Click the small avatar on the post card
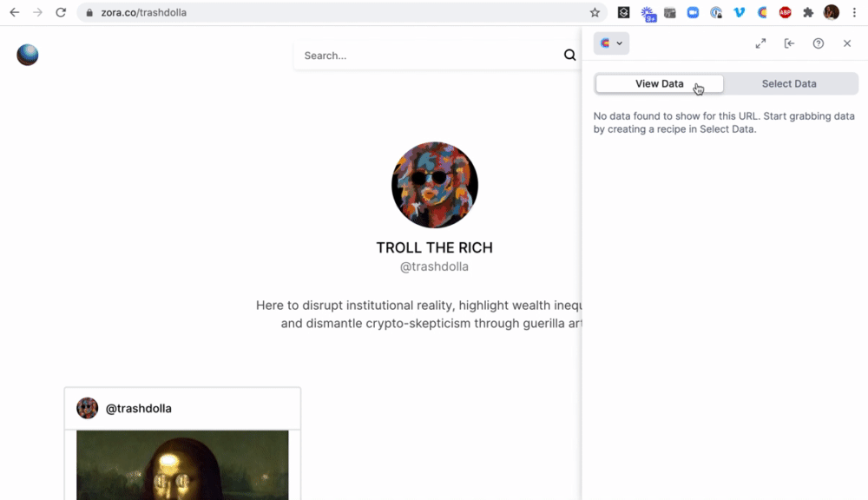This screenshot has width=868, height=500. tap(87, 408)
